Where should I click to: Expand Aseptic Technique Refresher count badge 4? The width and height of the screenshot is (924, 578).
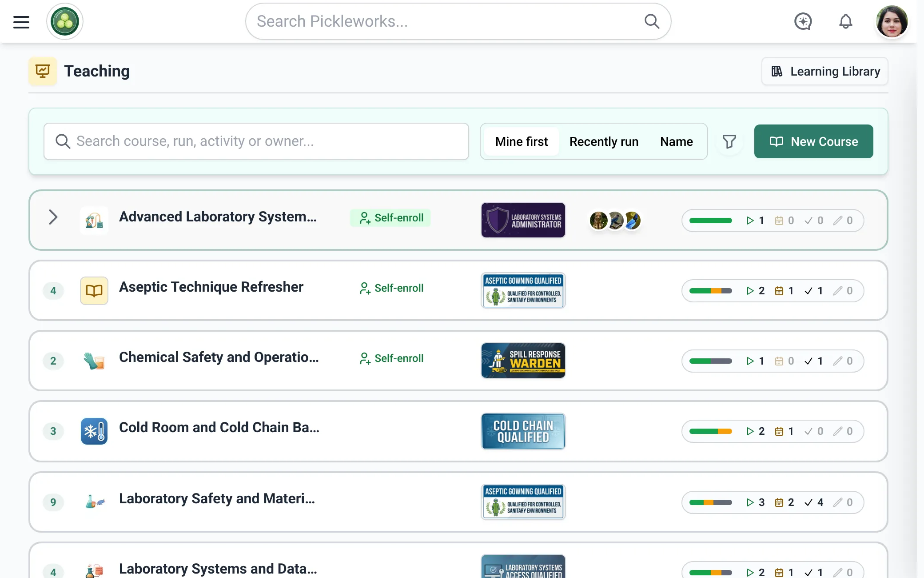[53, 291]
